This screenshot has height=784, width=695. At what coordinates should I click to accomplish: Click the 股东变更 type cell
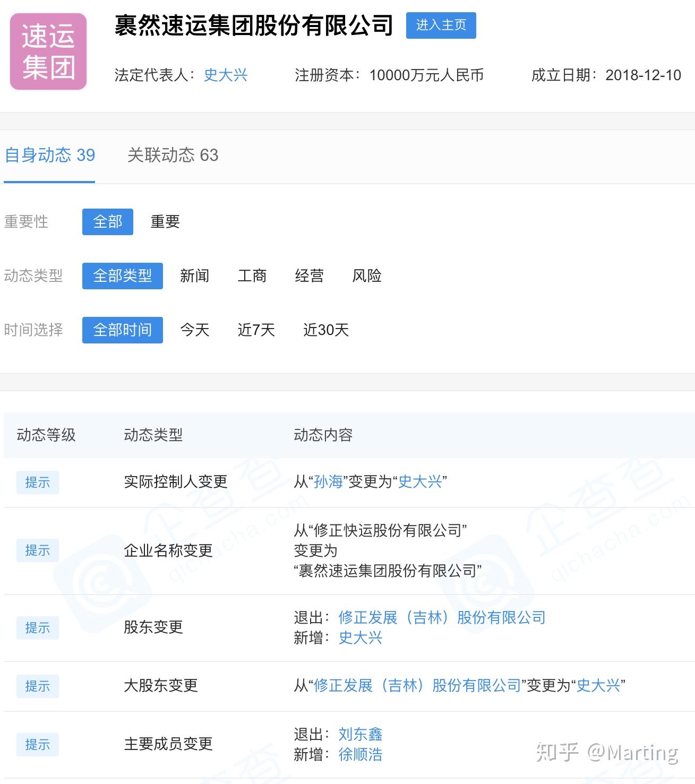153,627
